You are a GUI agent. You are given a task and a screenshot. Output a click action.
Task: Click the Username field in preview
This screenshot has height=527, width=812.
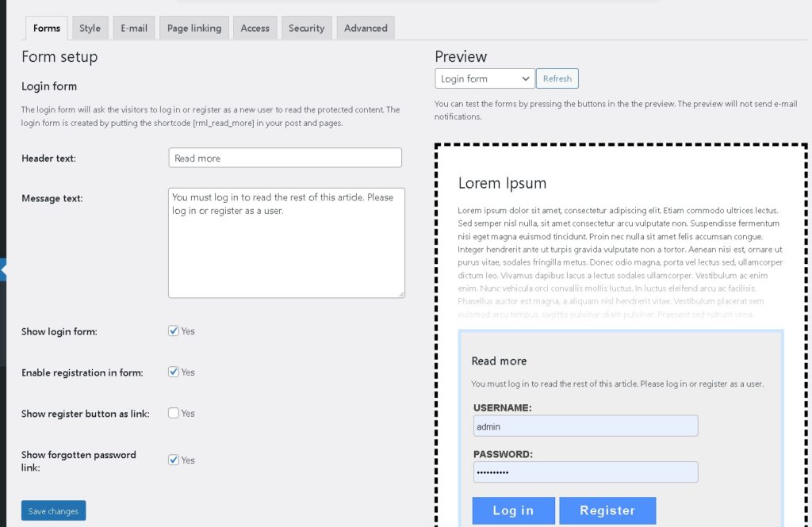point(585,426)
